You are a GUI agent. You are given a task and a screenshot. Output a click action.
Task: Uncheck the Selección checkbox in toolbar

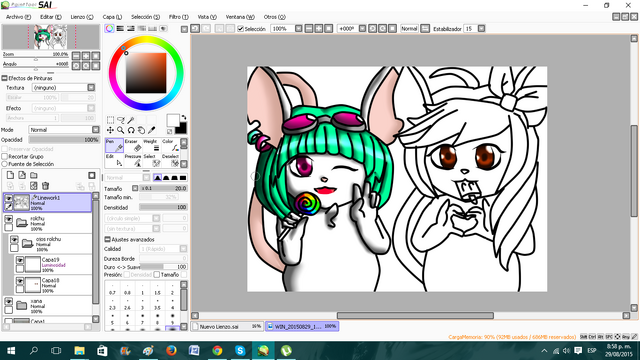click(x=240, y=29)
